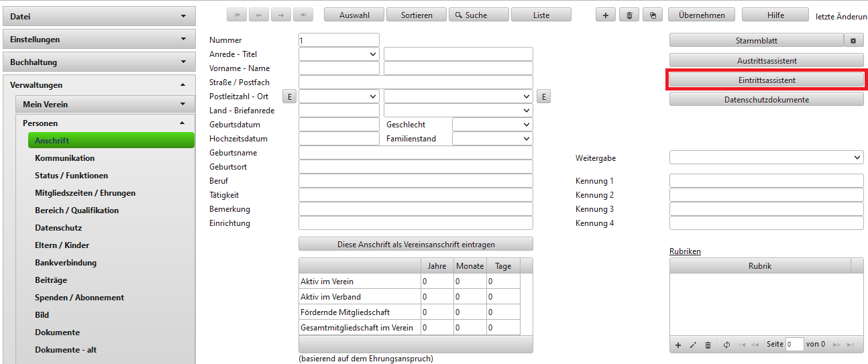868x364 pixels.
Task: Go to first page in Rubriken pager
Action: pos(742,345)
